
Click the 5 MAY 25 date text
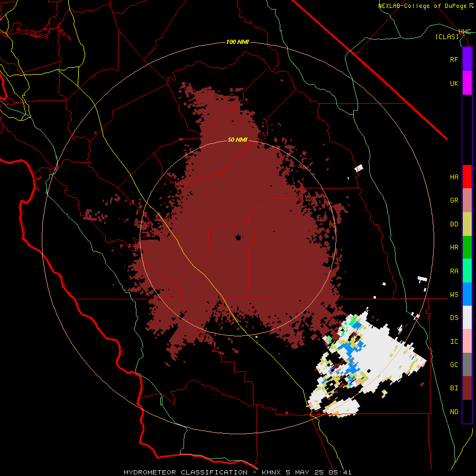(x=305, y=472)
